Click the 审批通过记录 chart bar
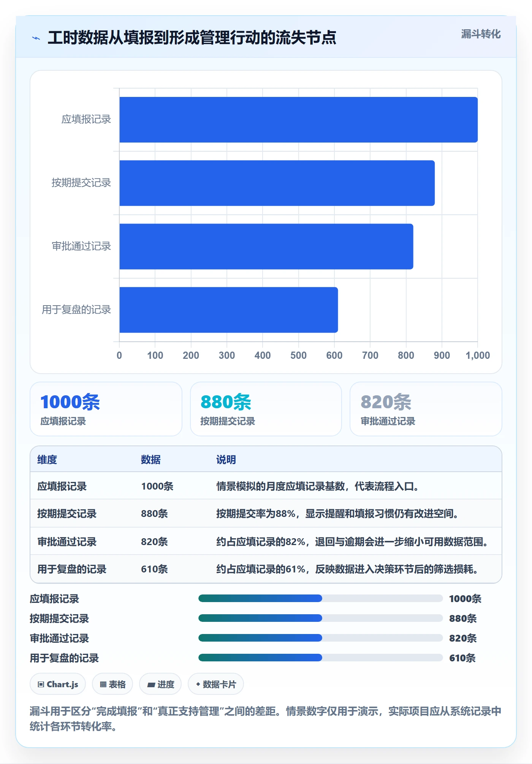 [x=266, y=246]
